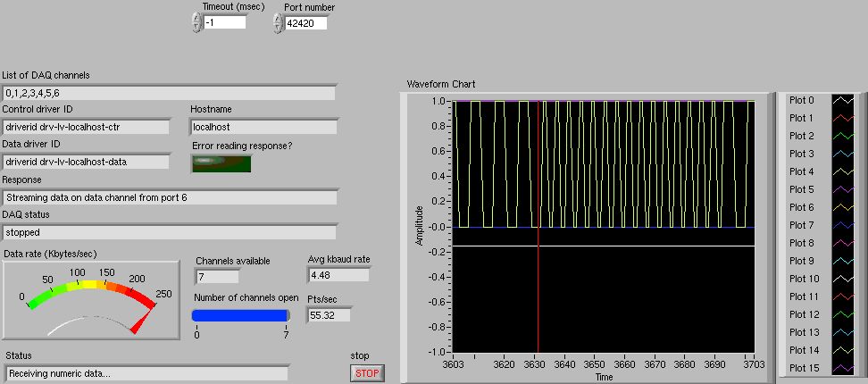
Task: Click the Data rate gauge needle
Action: coord(142,321)
